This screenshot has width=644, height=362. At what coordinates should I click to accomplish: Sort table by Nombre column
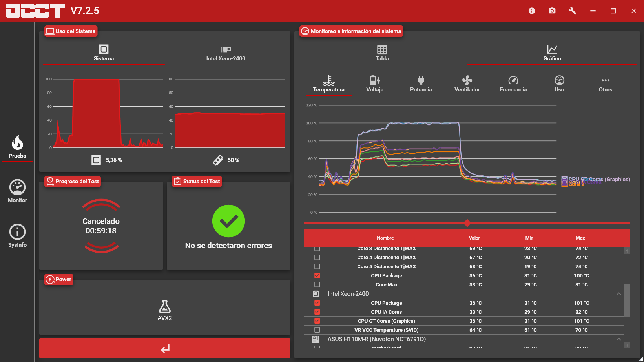(x=385, y=238)
